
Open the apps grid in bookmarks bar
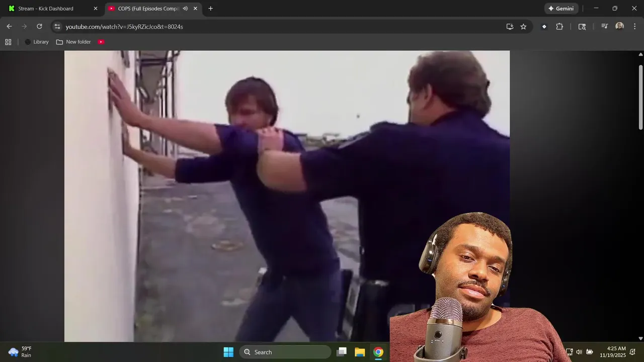pyautogui.click(x=8, y=42)
